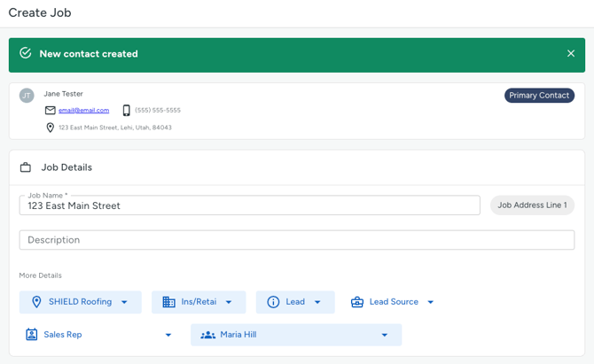Viewport: 594px width, 364px height.
Task: Expand the SHIELD Roofing location dropdown
Action: coord(81,302)
